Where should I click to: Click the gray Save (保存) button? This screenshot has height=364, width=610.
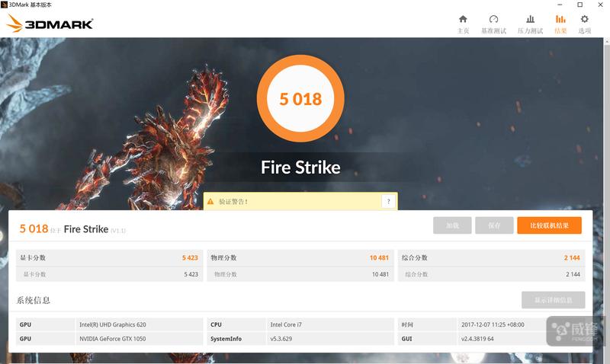pos(494,225)
